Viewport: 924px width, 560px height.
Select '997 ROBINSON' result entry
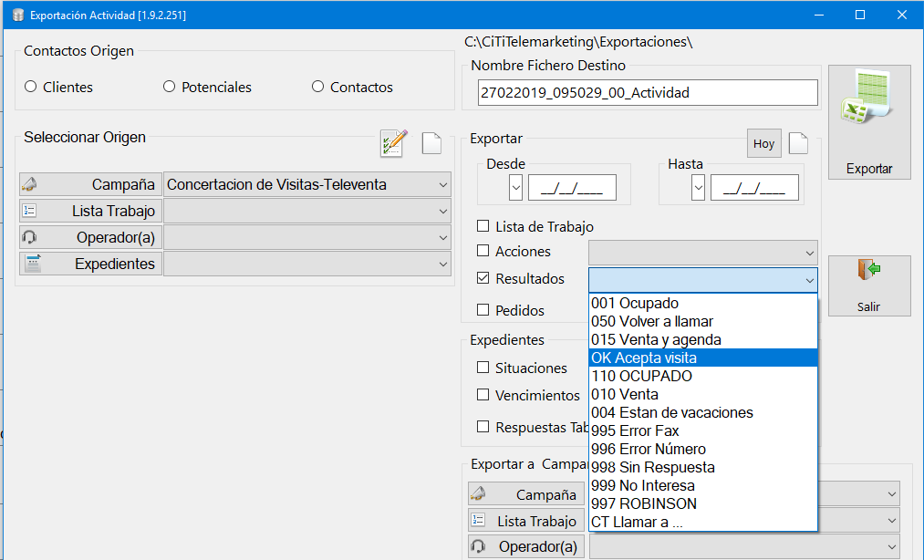pos(703,504)
